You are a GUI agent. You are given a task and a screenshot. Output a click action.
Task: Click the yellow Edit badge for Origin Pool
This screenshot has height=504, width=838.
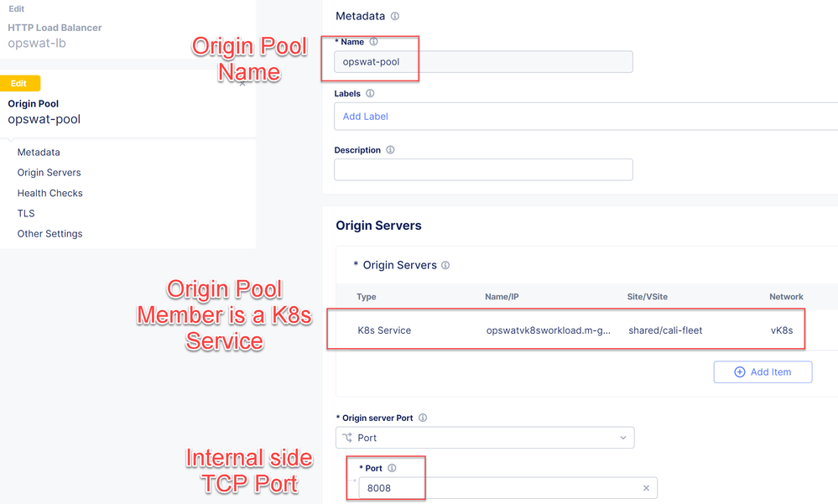point(20,84)
